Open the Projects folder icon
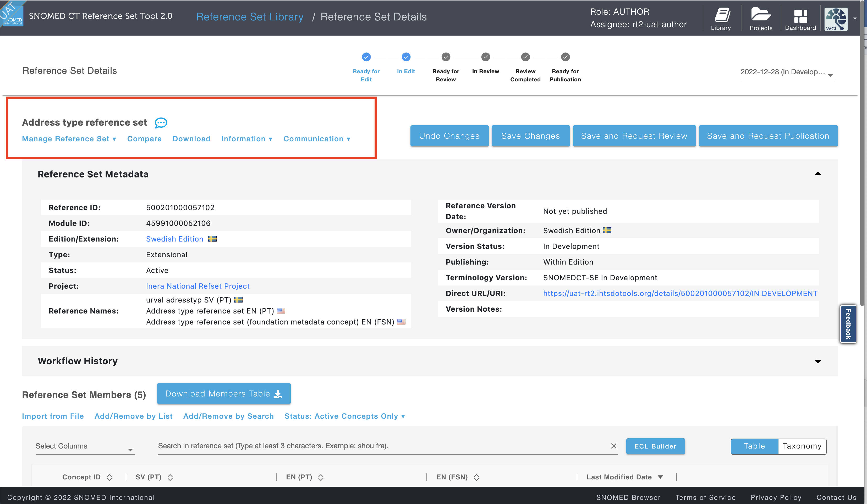Image resolution: width=867 pixels, height=504 pixels. [760, 19]
